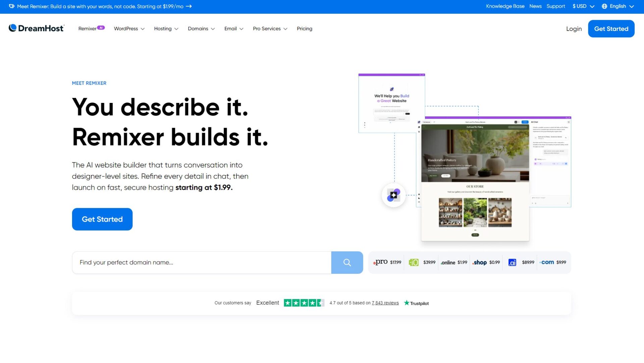Open the Remixer AI menu item
The image size is (644, 363).
[91, 29]
